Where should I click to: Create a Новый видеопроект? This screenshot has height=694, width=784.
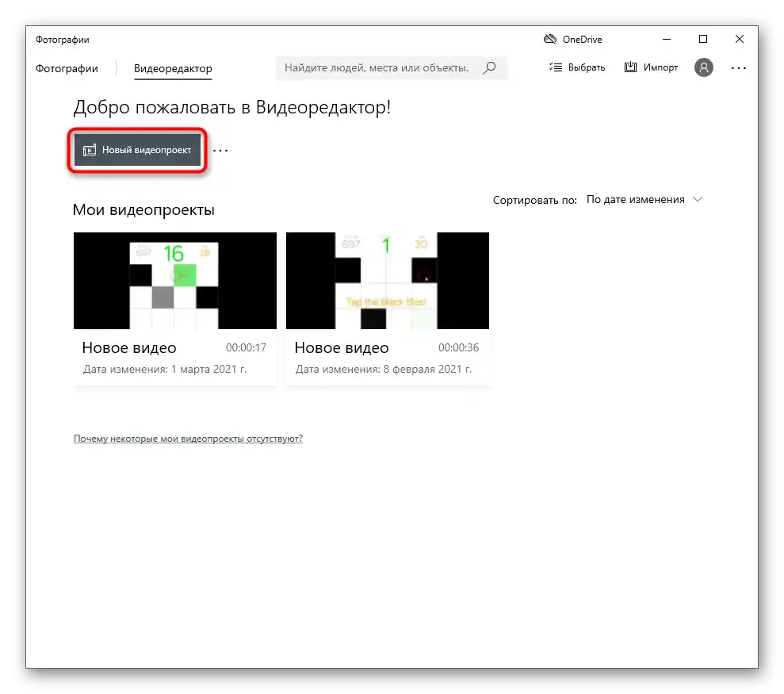click(x=137, y=150)
